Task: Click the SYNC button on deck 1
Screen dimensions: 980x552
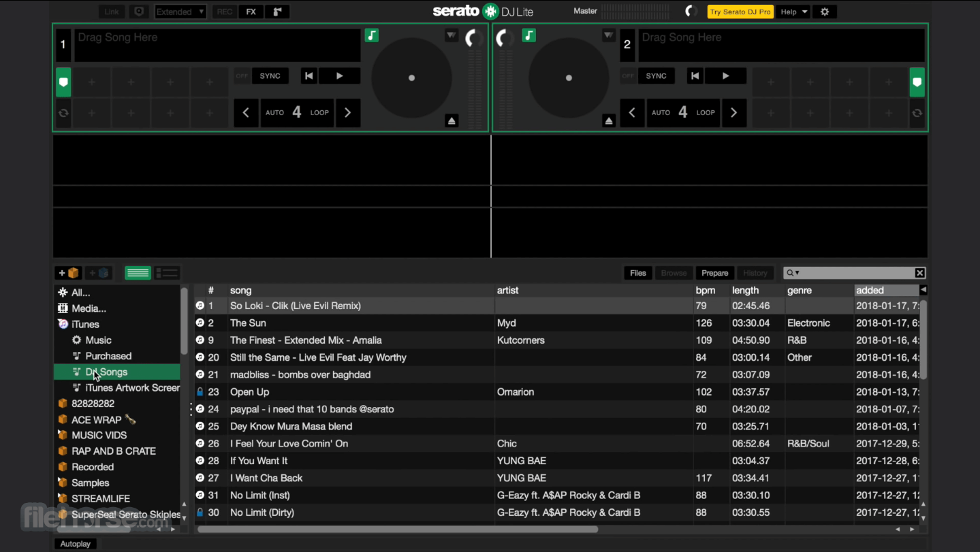Action: pos(270,76)
